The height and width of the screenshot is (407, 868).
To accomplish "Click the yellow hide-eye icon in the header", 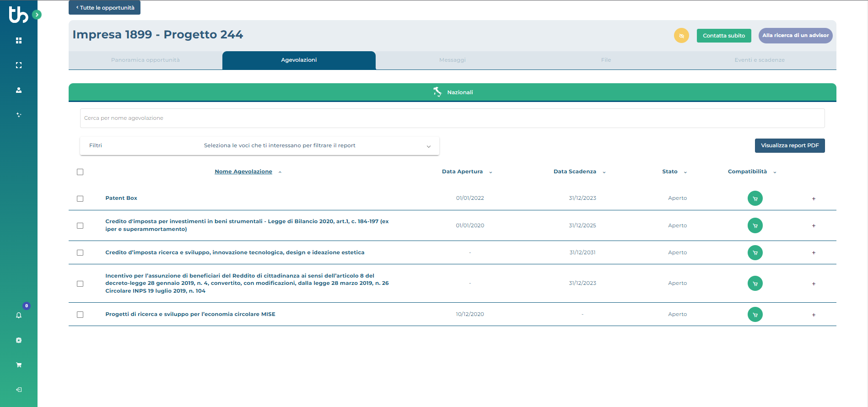I will click(x=681, y=36).
